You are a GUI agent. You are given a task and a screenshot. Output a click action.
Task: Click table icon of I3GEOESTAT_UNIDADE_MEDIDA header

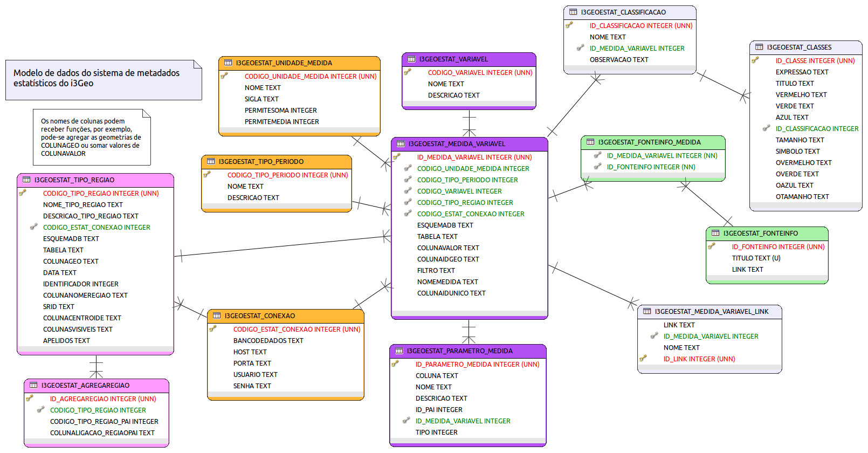[x=228, y=63]
